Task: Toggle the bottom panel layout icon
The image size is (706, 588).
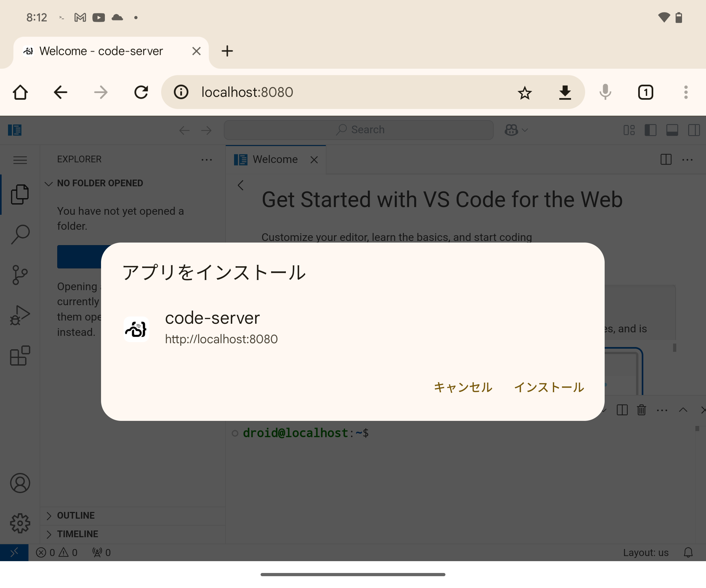Action: [x=672, y=130]
